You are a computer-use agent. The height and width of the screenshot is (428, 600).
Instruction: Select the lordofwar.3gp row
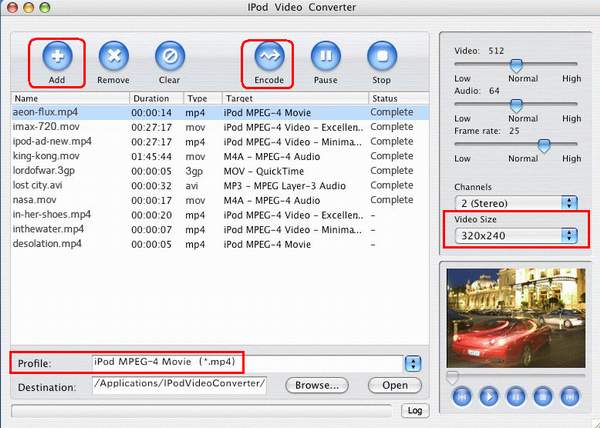click(220, 171)
